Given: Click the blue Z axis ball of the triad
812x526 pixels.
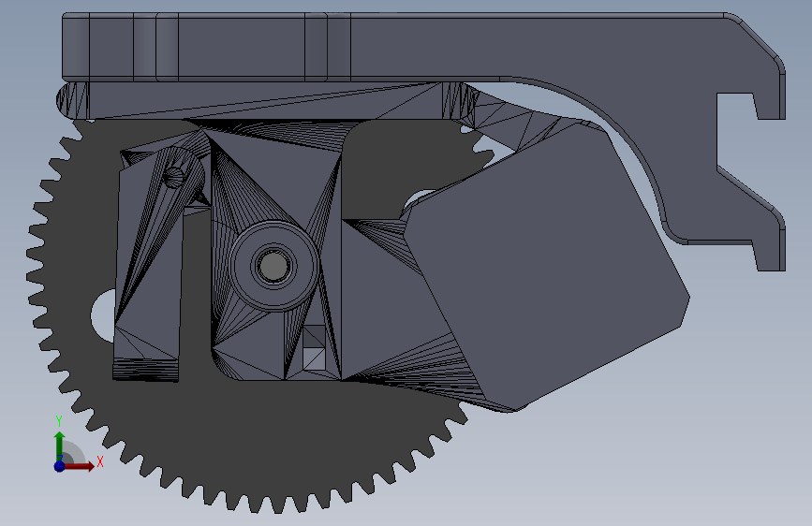Looking at the screenshot, I should click(59, 466).
